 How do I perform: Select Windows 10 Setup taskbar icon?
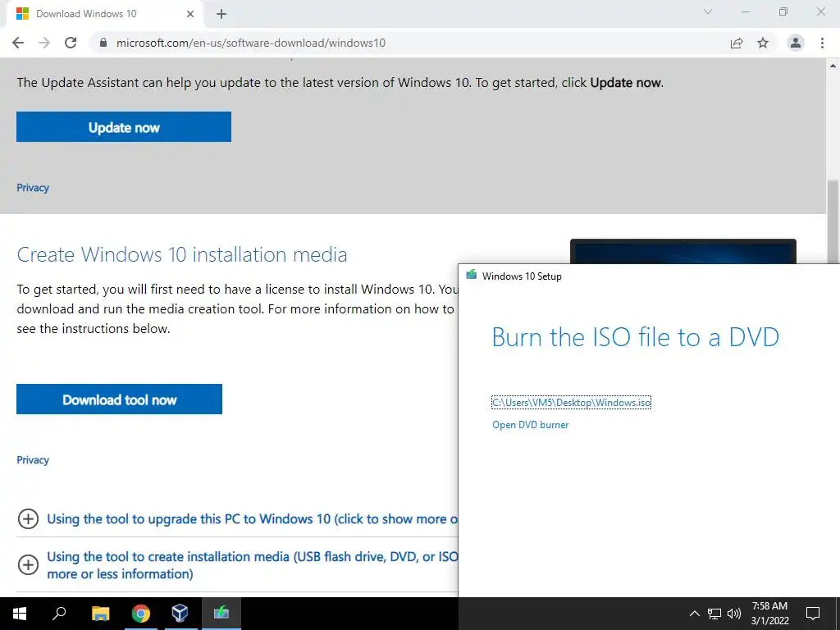click(x=221, y=613)
